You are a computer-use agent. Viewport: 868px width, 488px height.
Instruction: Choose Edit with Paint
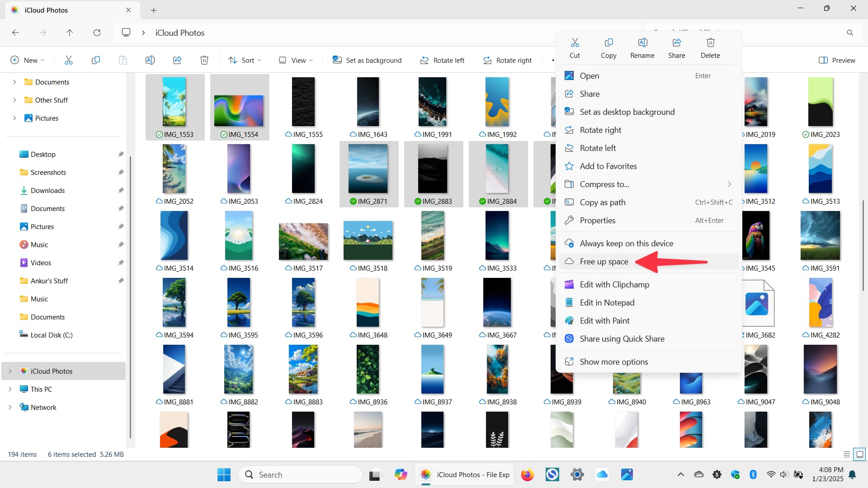[649, 321]
